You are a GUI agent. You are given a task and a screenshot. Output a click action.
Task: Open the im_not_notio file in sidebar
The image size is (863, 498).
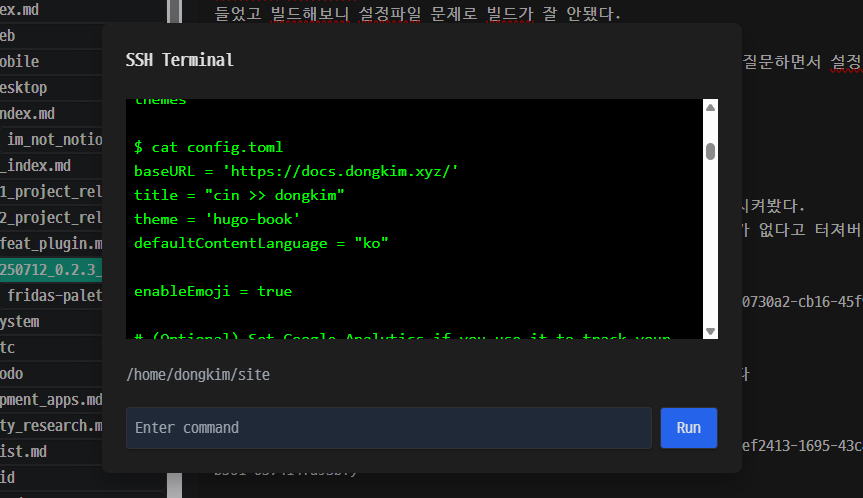point(54,139)
